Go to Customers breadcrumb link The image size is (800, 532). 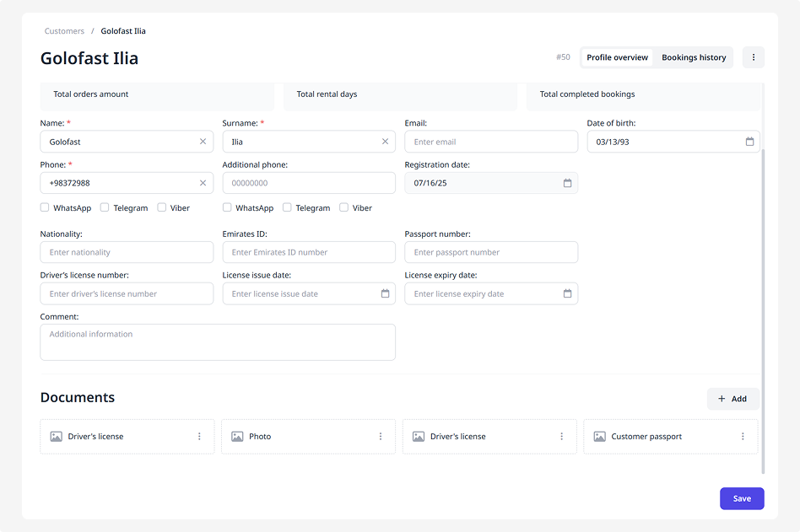tap(64, 31)
